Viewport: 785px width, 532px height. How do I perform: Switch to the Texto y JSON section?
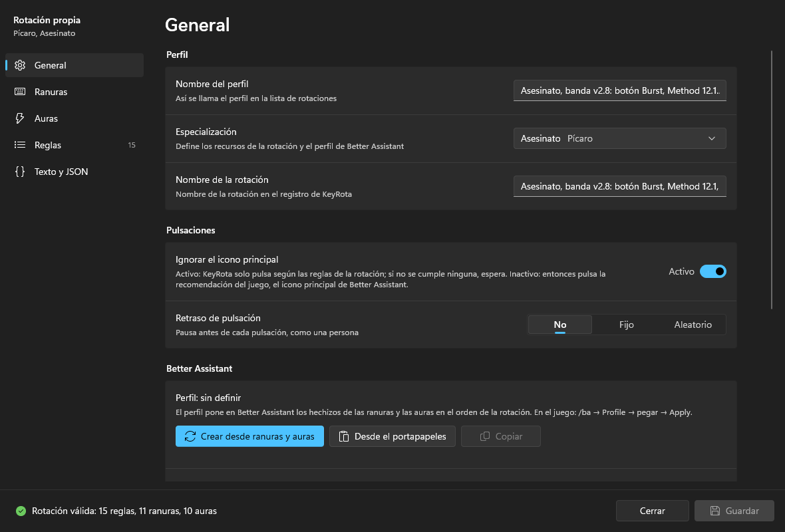74,171
